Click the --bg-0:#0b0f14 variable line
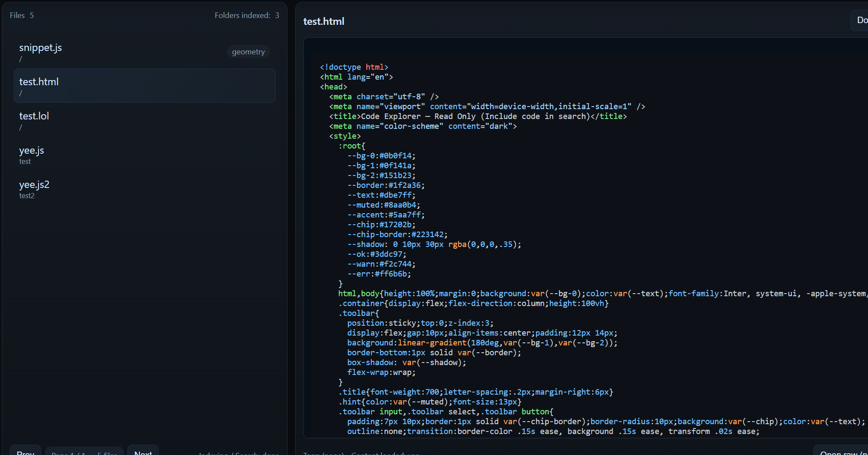 coord(381,156)
